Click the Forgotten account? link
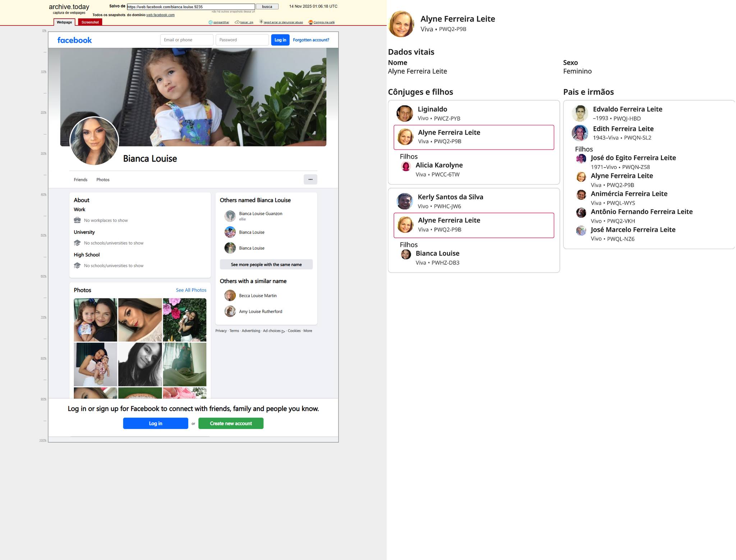Image resolution: width=736 pixels, height=560 pixels. pos(311,40)
